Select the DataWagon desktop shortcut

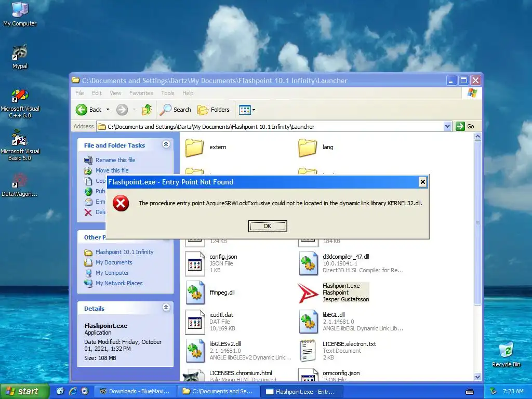[x=20, y=185]
